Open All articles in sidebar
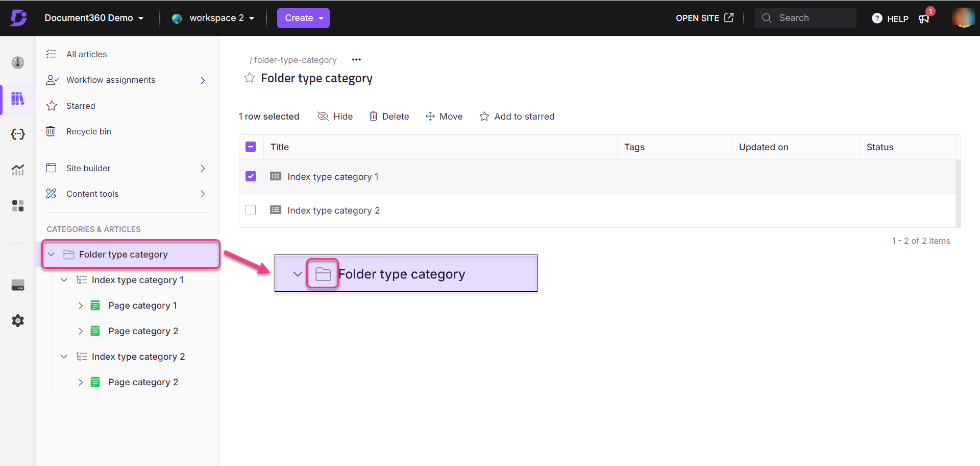The width and height of the screenshot is (980, 466). [x=86, y=54]
